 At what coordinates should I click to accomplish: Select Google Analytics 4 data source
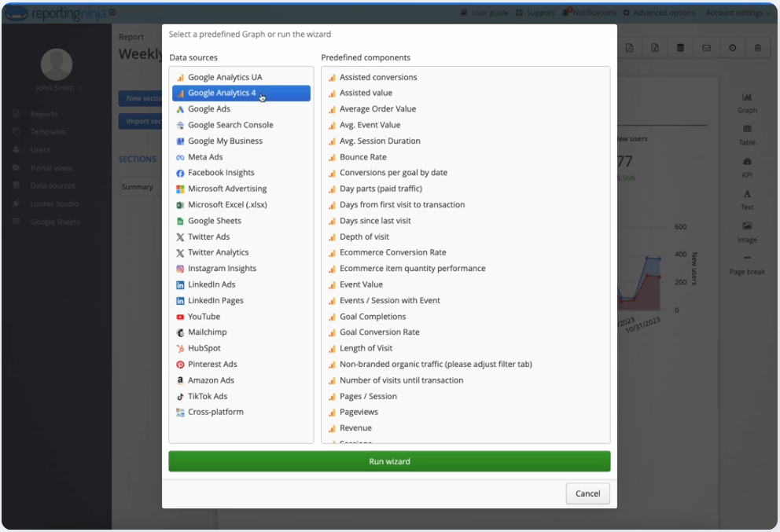[241, 93]
